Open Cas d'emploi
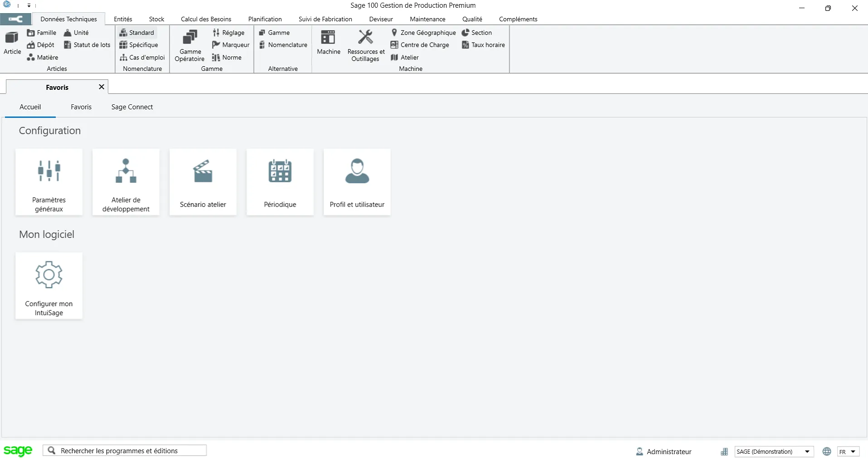868x460 pixels. click(142, 58)
